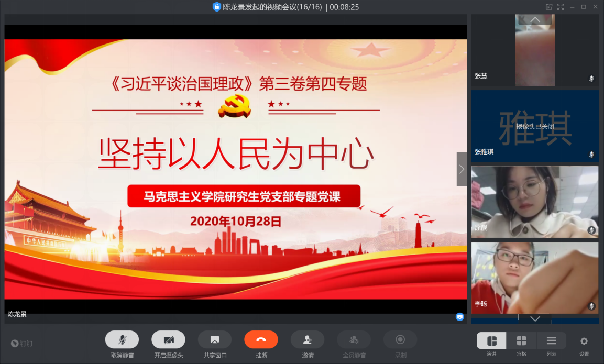Invite participants using the 邀请 icon
The height and width of the screenshot is (364, 604).
[x=308, y=340]
